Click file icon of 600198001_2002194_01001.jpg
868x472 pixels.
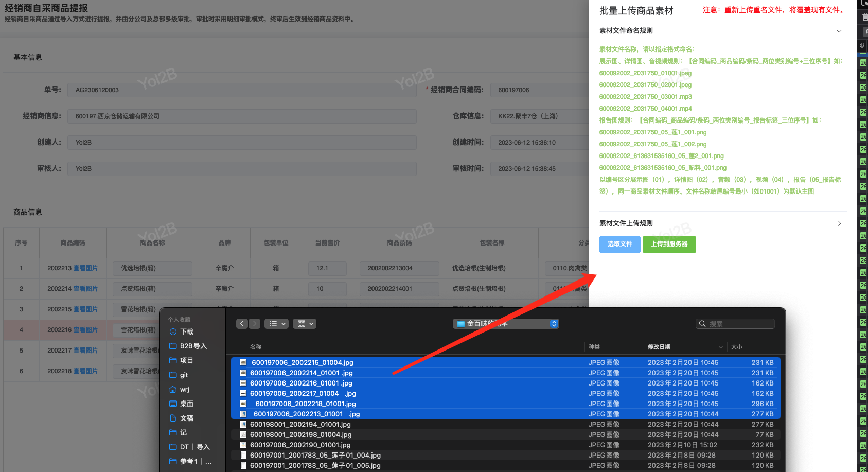click(243, 425)
